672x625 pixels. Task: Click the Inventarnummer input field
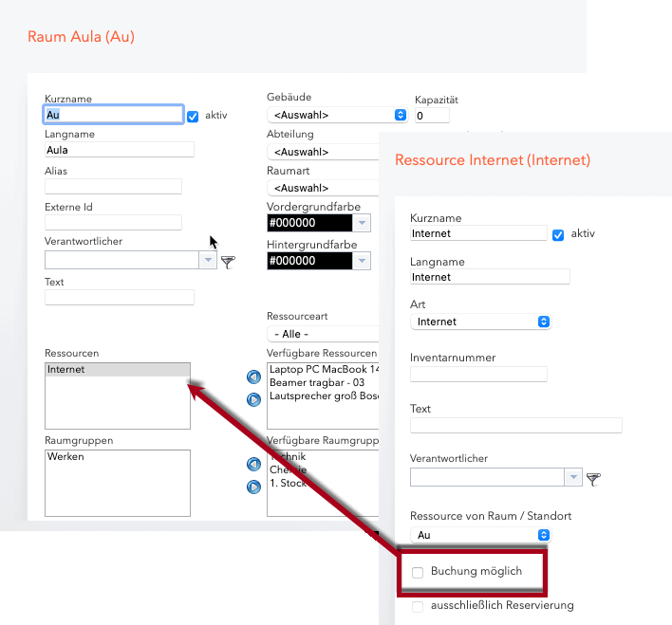(x=478, y=375)
